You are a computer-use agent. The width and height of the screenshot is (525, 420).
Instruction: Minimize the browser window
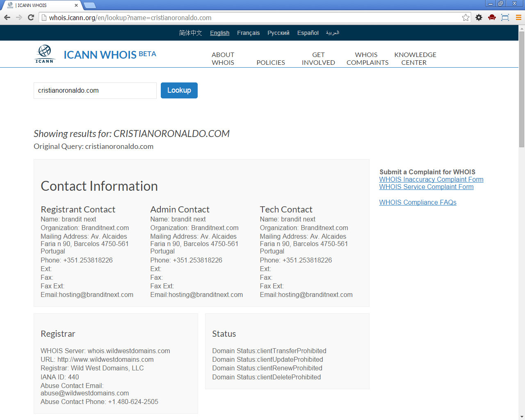pos(490,3)
